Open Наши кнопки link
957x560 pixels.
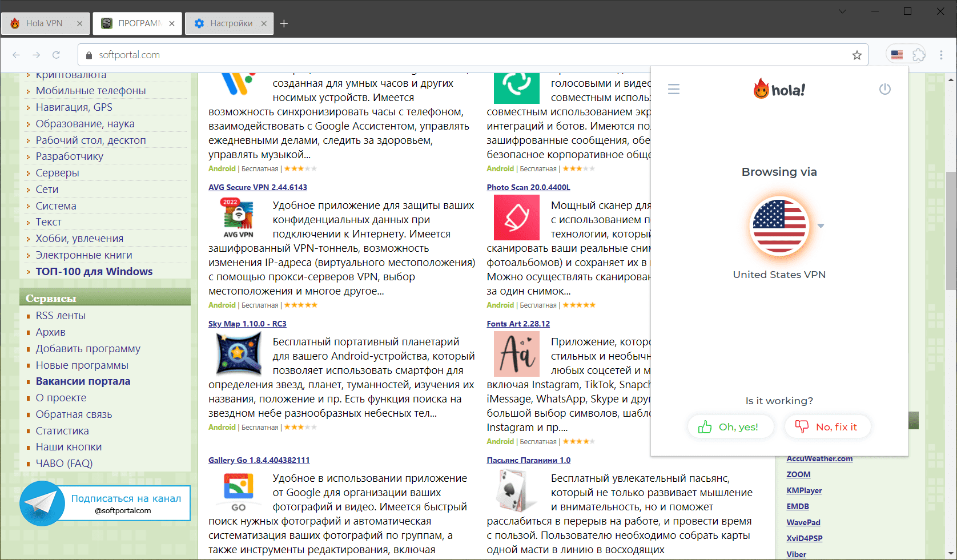(x=69, y=447)
